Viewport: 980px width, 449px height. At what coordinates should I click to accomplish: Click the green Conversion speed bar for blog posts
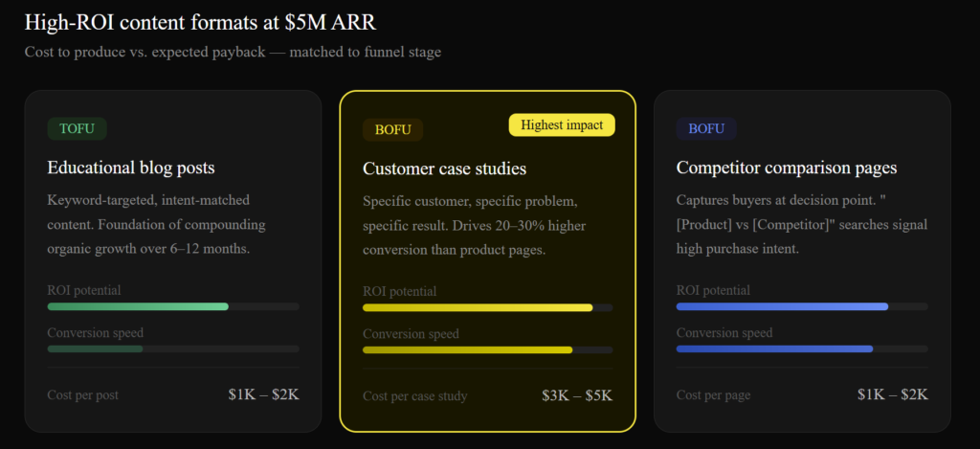[x=173, y=348]
